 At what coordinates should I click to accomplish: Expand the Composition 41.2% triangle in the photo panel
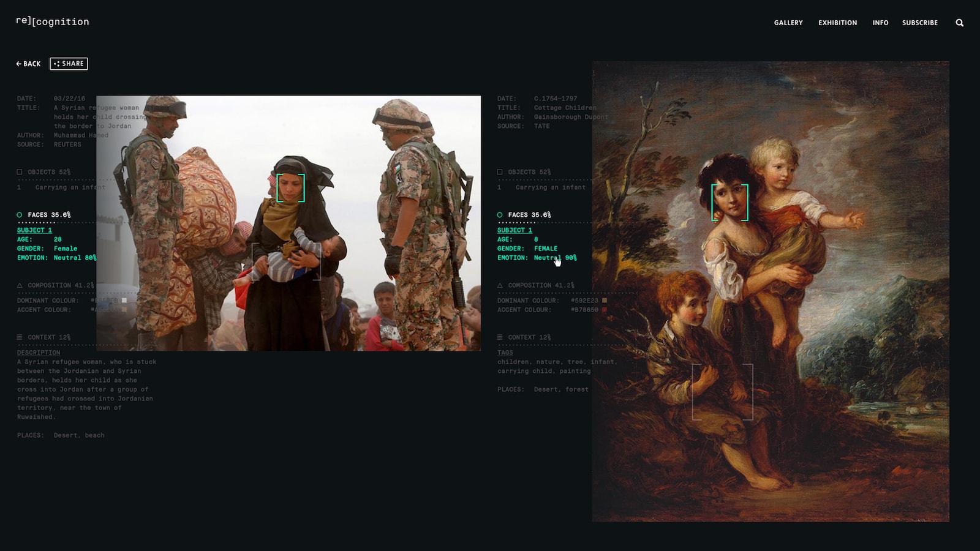click(x=20, y=285)
